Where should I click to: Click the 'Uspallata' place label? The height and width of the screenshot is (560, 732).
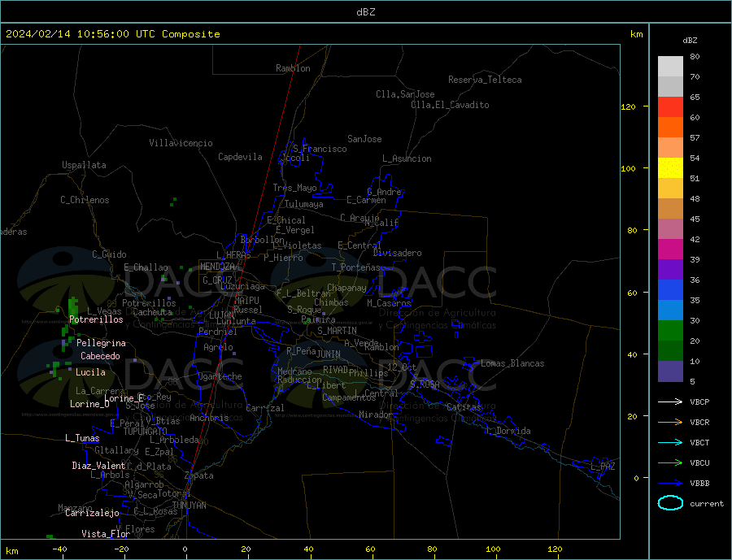pos(84,165)
